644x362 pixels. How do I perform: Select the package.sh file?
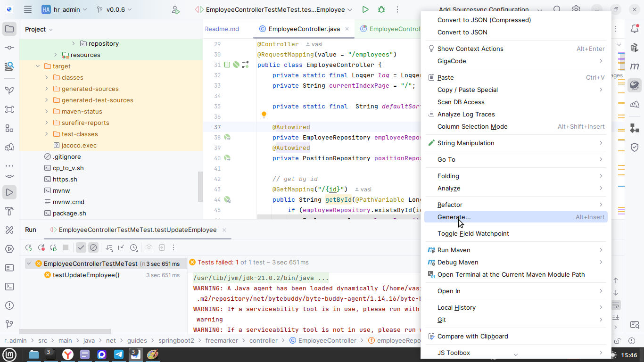pos(69,213)
